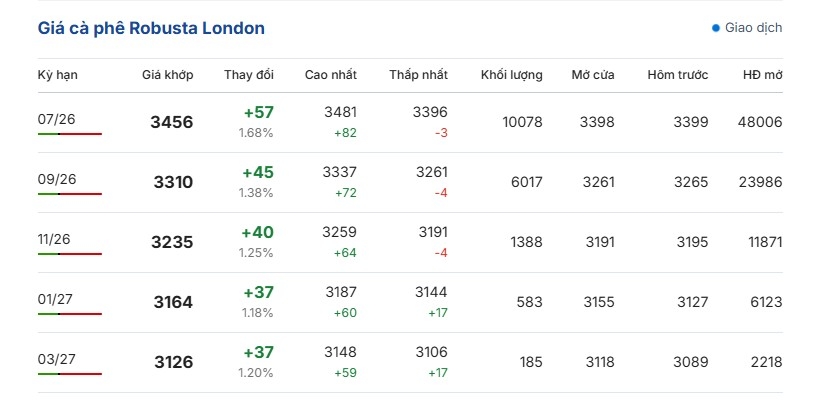
Task: Open the 11/26 contract term
Action: point(54,239)
